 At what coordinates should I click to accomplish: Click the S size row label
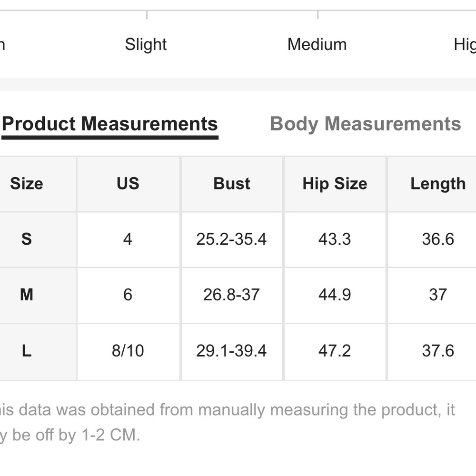pyautogui.click(x=27, y=239)
